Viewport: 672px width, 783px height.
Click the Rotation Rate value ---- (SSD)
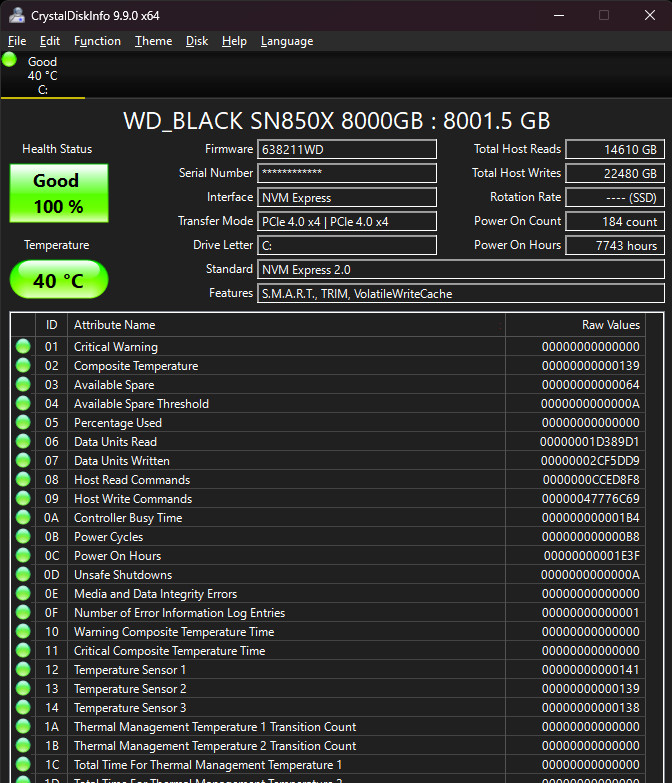point(615,197)
